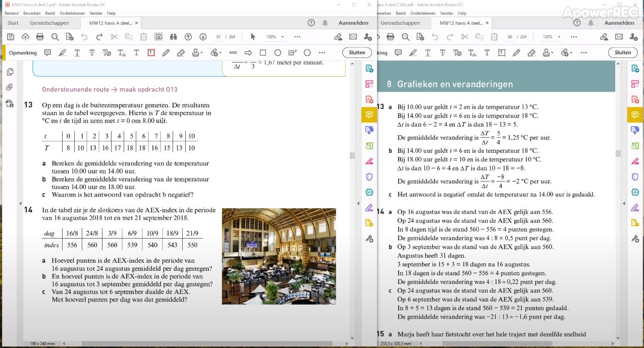This screenshot has height=348, width=644.
Task: Add a sticky note comment in left window
Action: coord(47,52)
